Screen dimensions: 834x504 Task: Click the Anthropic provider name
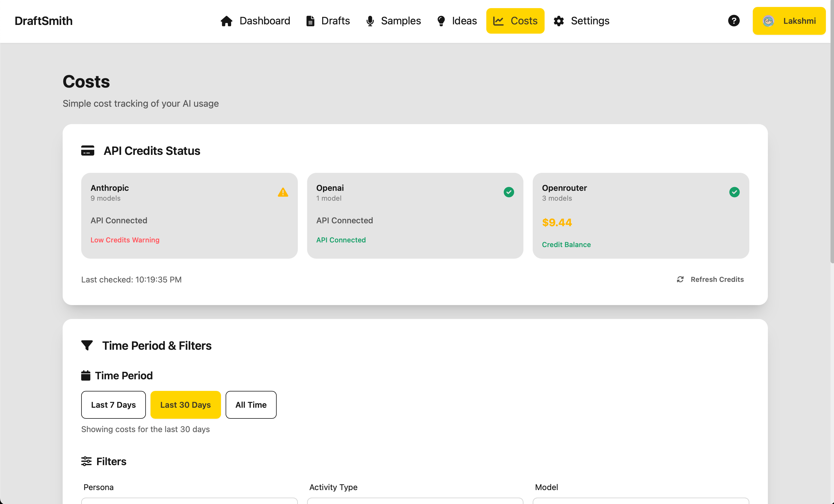(x=110, y=188)
